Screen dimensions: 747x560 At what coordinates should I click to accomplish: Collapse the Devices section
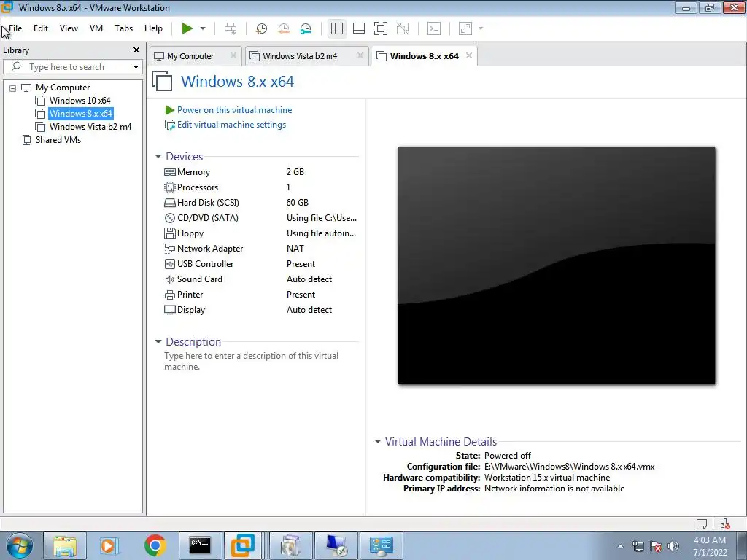point(158,157)
